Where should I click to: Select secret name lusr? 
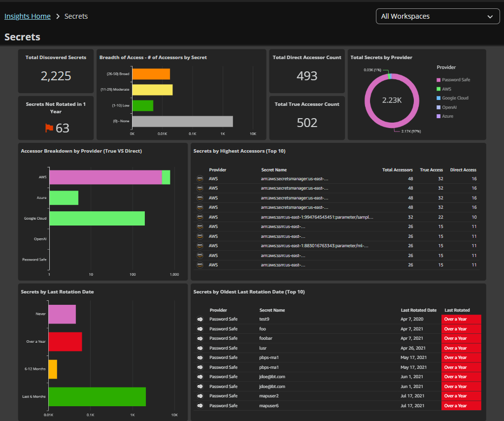tap(263, 348)
